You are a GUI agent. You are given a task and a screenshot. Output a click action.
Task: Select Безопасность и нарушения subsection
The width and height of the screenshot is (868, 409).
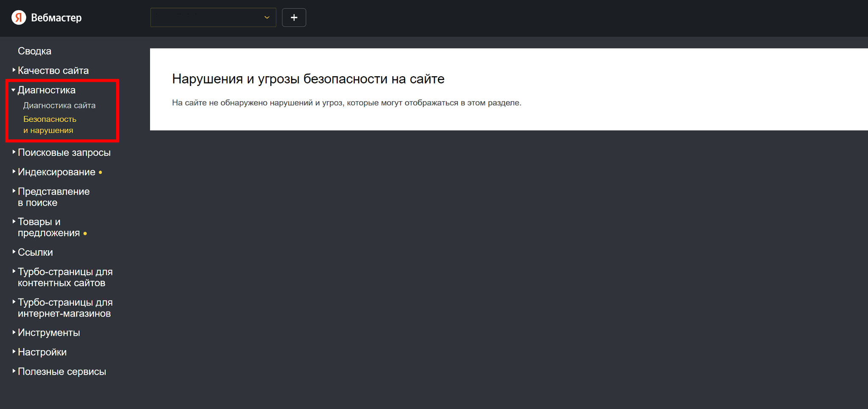tap(50, 124)
